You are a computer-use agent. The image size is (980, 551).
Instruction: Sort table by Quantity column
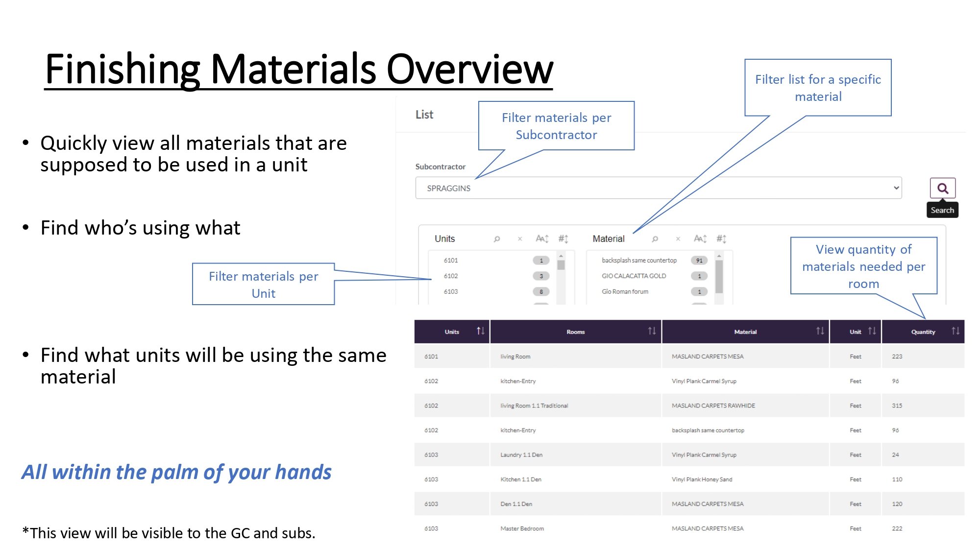955,332
